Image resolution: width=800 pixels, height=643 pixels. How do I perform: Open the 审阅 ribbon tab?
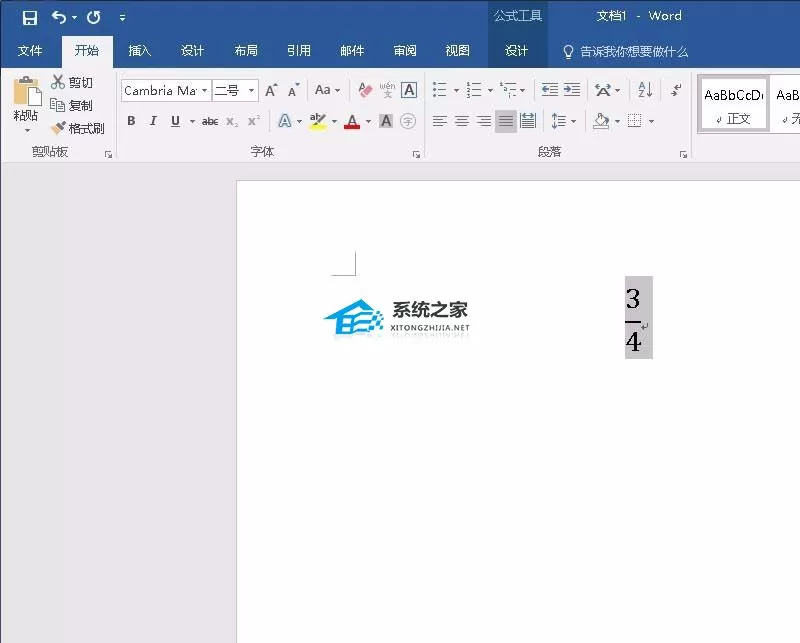(x=405, y=51)
